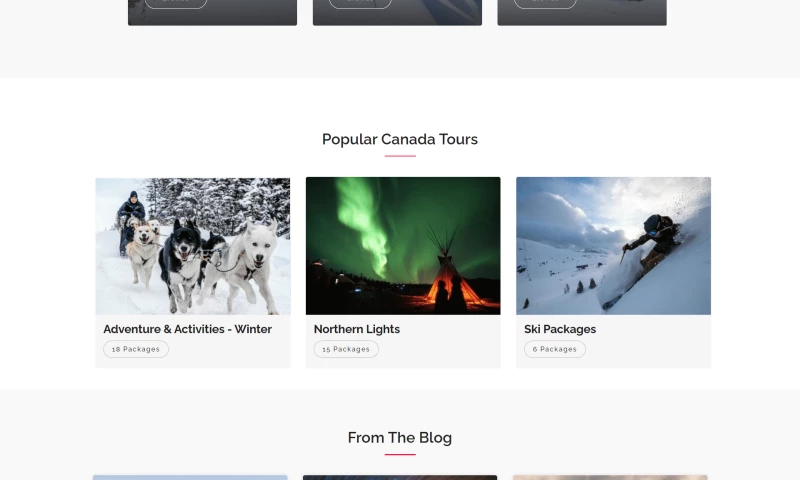The image size is (800, 480).
Task: Open the first blog post thumbnail
Action: click(190, 477)
